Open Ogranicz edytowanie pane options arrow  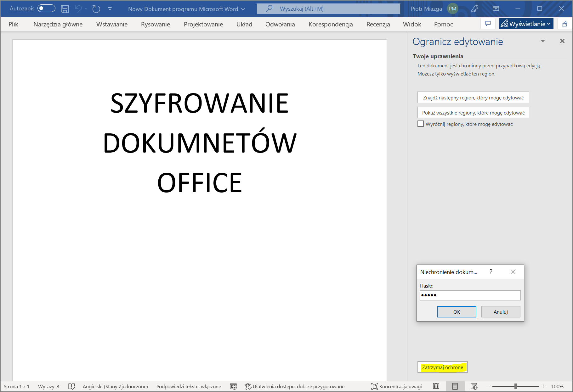click(x=543, y=41)
